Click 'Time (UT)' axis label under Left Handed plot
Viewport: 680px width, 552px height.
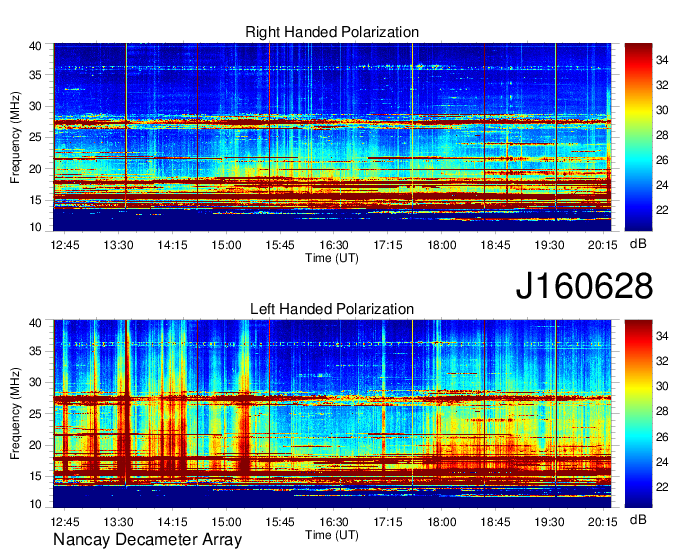coord(332,535)
